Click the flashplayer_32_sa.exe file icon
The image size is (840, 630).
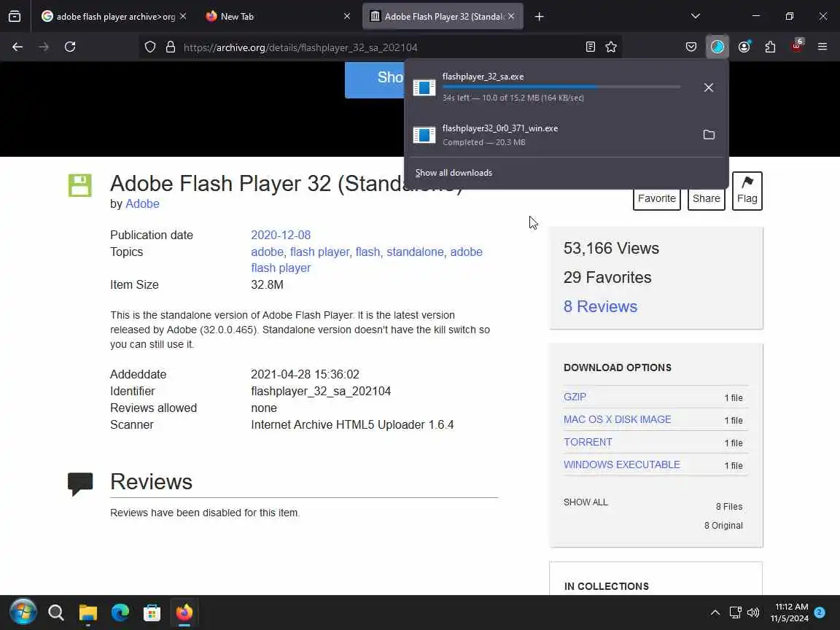(424, 87)
